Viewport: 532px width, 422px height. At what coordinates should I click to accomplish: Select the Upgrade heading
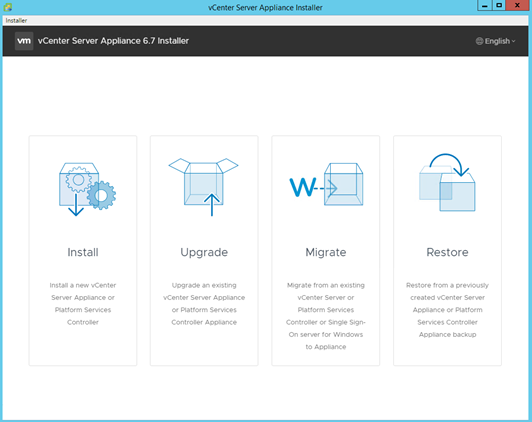204,252
